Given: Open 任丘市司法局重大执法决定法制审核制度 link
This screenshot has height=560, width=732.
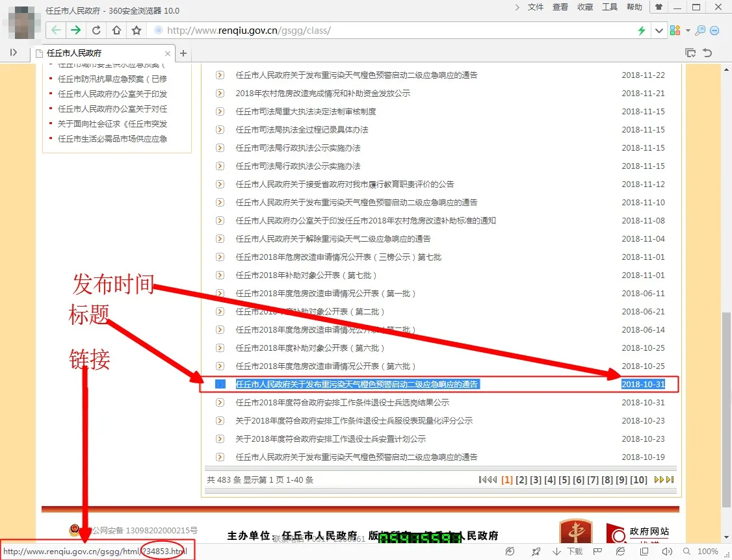Looking at the screenshot, I should click(x=306, y=112).
